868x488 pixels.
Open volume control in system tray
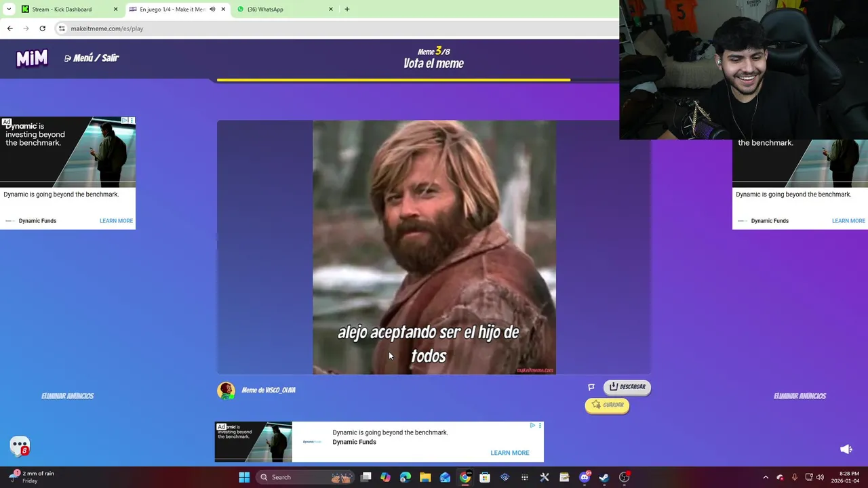pos(820,477)
